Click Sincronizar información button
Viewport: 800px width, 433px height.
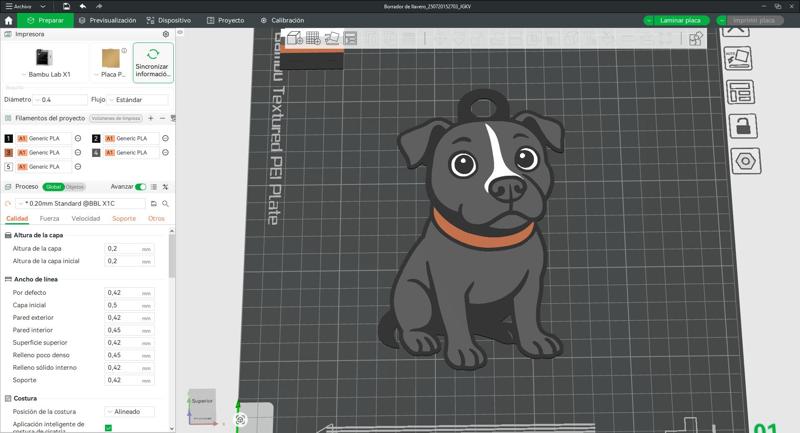(153, 63)
